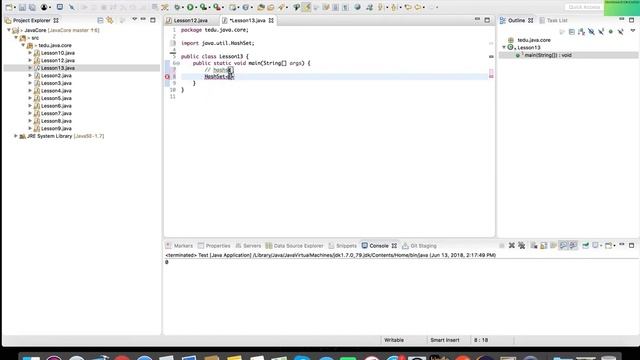Screen dimensions: 640x360
Task: Select tedu.java.core package in Outline
Action: point(534,40)
